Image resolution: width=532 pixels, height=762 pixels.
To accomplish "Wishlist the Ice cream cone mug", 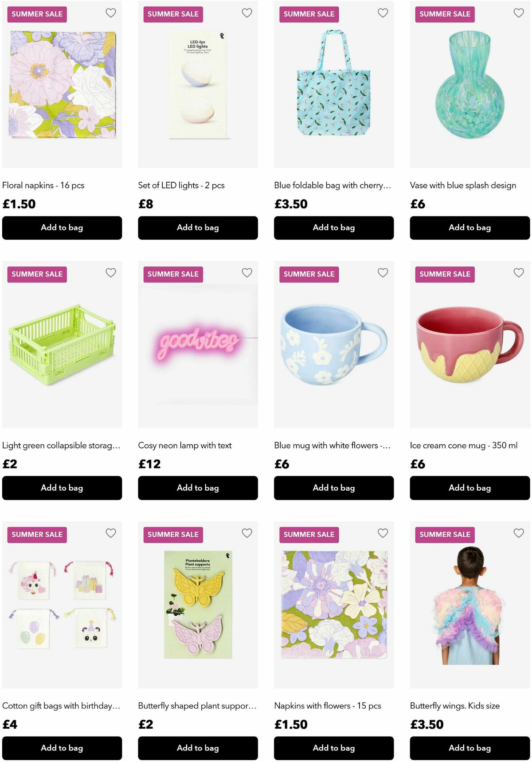I will pyautogui.click(x=519, y=273).
